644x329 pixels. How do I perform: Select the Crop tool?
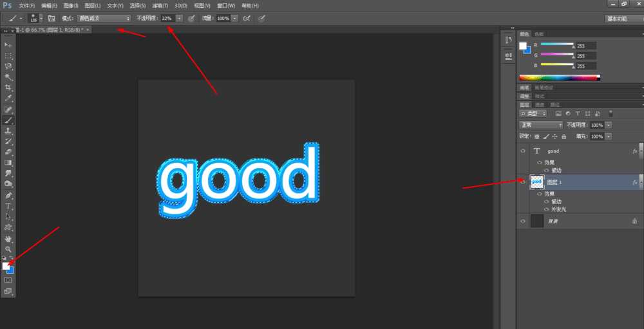tap(8, 88)
